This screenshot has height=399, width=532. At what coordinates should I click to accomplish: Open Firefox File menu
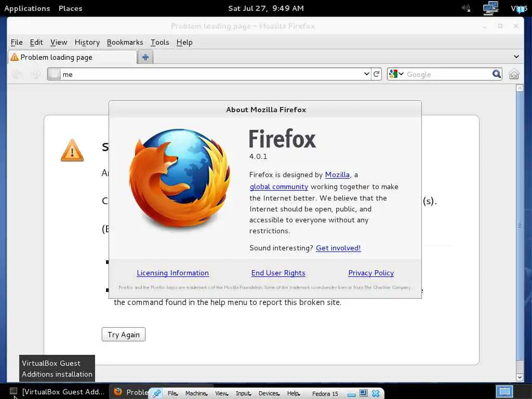click(17, 42)
